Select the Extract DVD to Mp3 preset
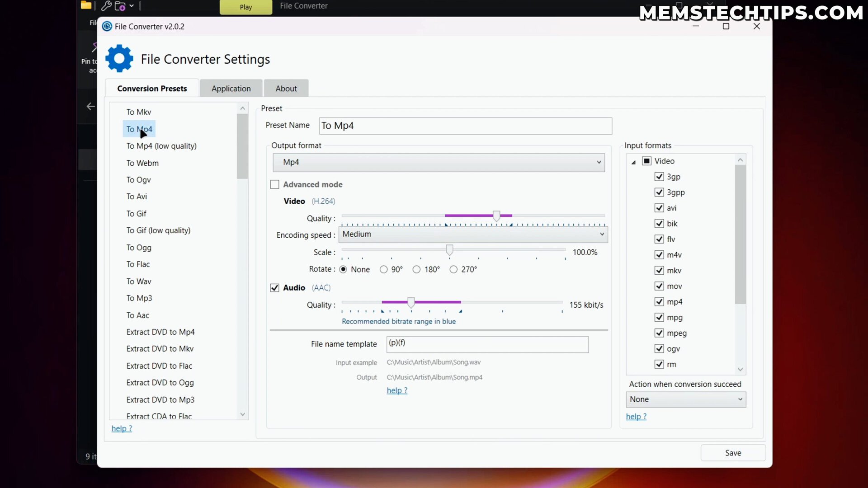The height and width of the screenshot is (488, 868). (x=160, y=400)
